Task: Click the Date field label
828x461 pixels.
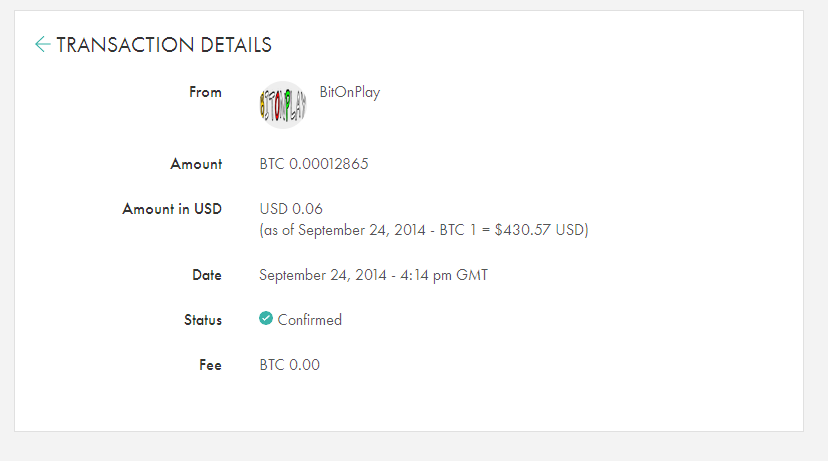Action: pyautogui.click(x=207, y=275)
